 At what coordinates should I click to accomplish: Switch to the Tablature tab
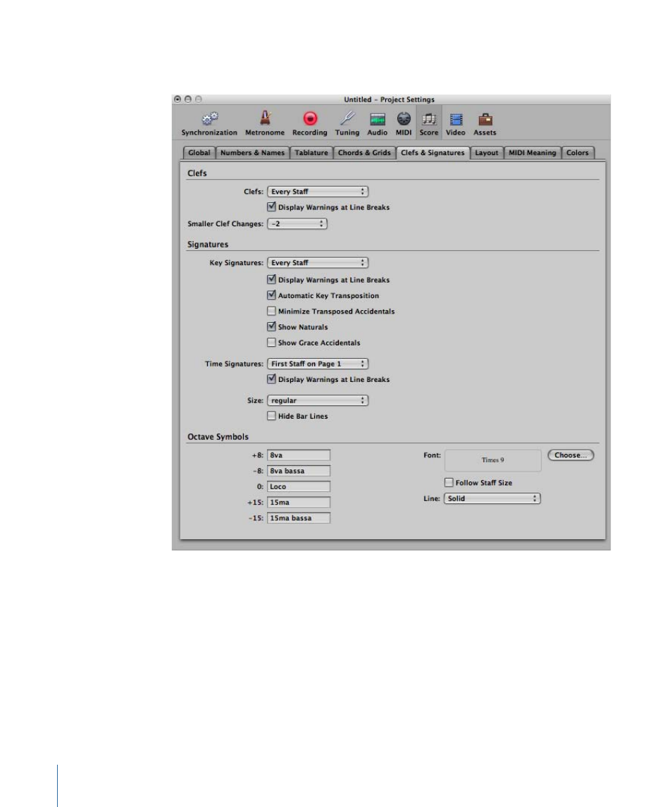tap(311, 153)
